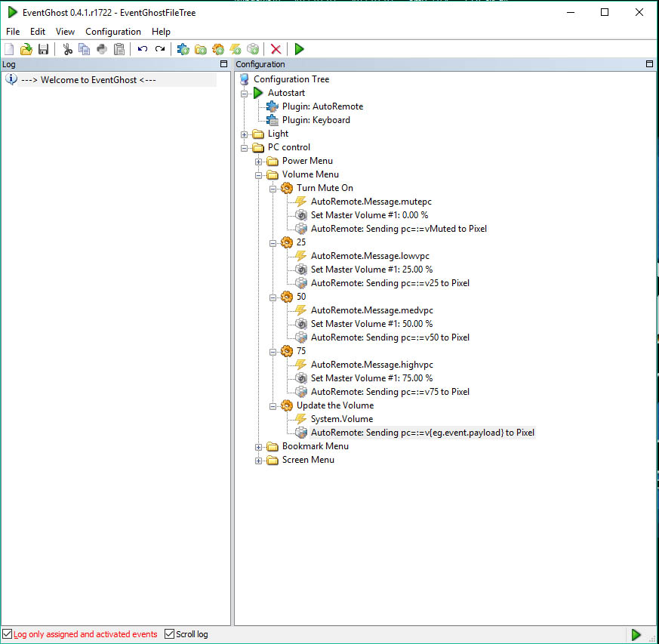Image resolution: width=659 pixels, height=644 pixels.
Task: Select the Welcome to EventGhost log entry
Action: [88, 80]
